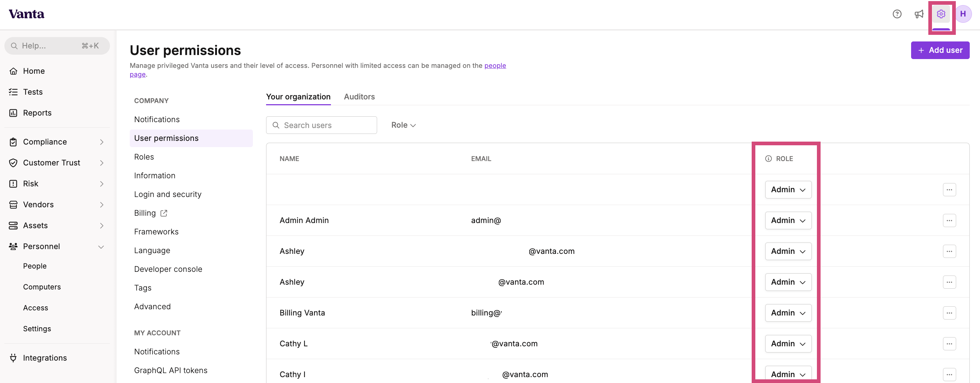
Task: Click the Add user button
Action: (x=940, y=50)
